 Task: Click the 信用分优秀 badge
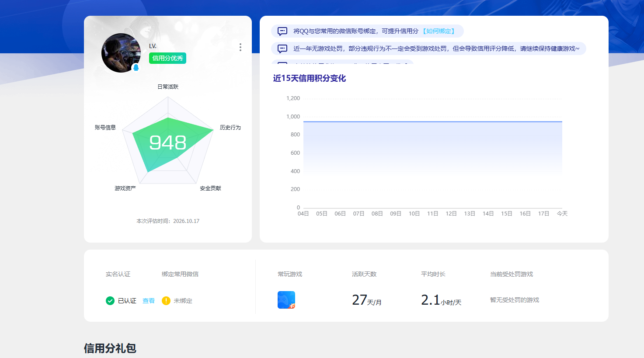pos(167,58)
